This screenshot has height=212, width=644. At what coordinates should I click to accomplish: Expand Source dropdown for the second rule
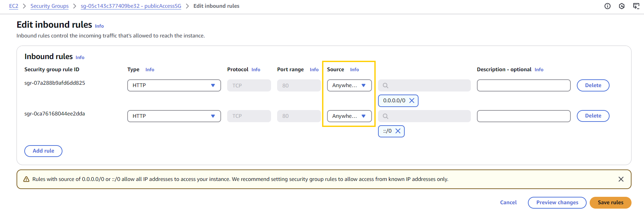point(349,116)
